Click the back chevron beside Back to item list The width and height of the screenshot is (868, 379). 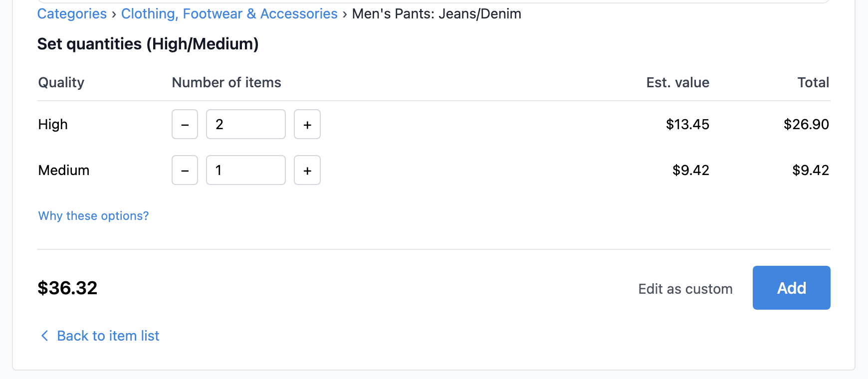pos(44,336)
